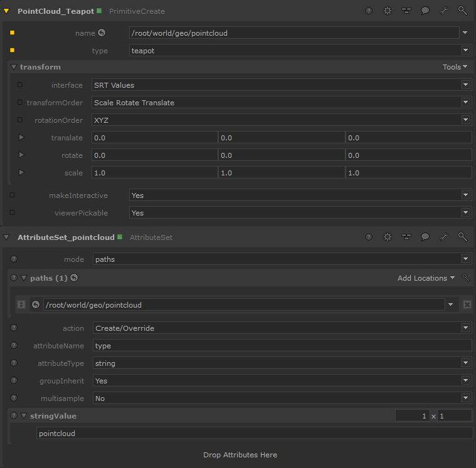
Task: Collapse the PointCloud_Teapot node parameters
Action: pos(6,11)
